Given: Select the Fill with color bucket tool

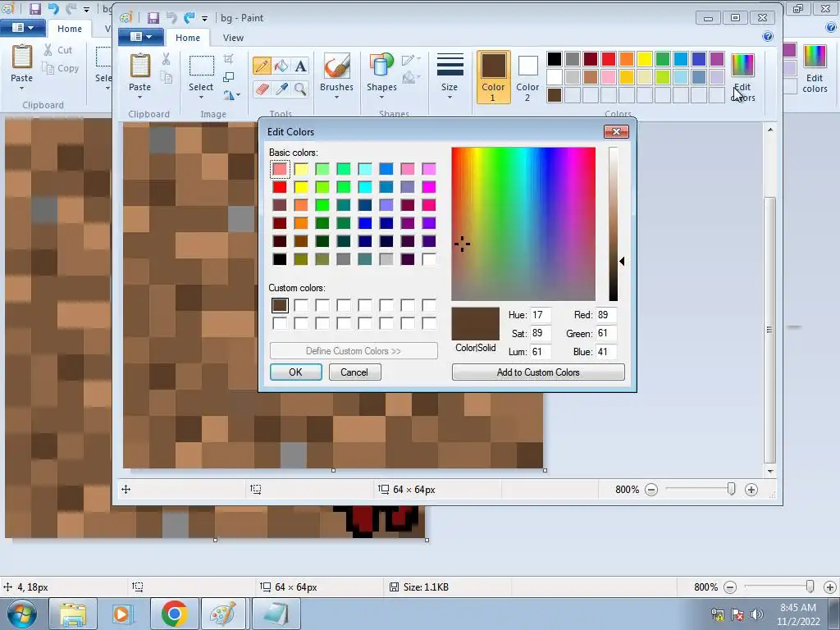Looking at the screenshot, I should point(281,66).
